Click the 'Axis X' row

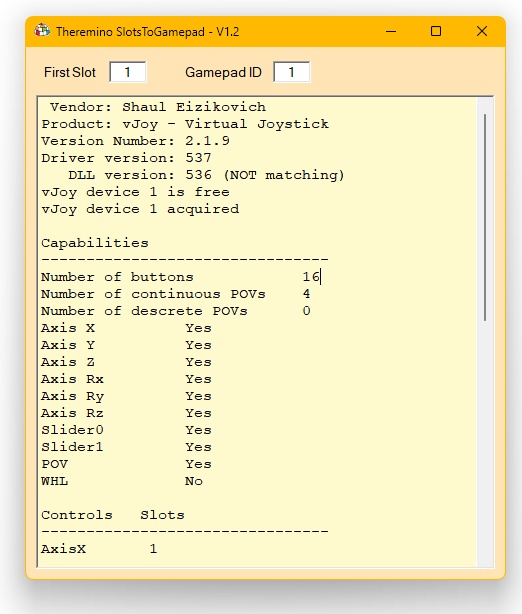coord(126,328)
